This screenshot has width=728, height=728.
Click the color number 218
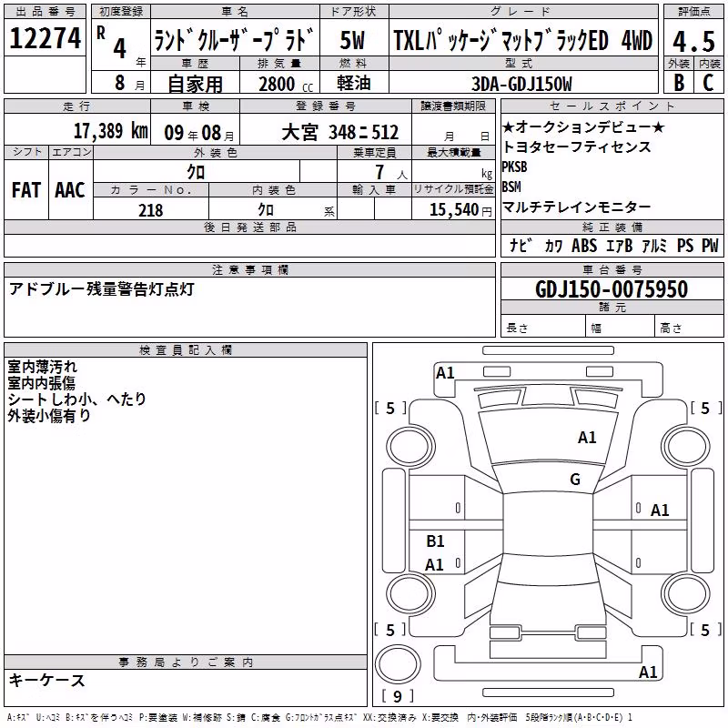point(150,210)
